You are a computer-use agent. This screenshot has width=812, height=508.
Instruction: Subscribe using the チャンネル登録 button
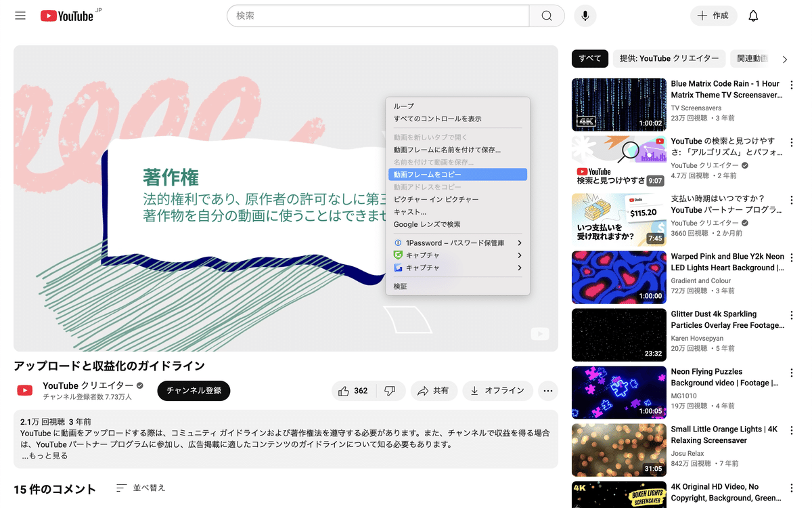pyautogui.click(x=194, y=391)
